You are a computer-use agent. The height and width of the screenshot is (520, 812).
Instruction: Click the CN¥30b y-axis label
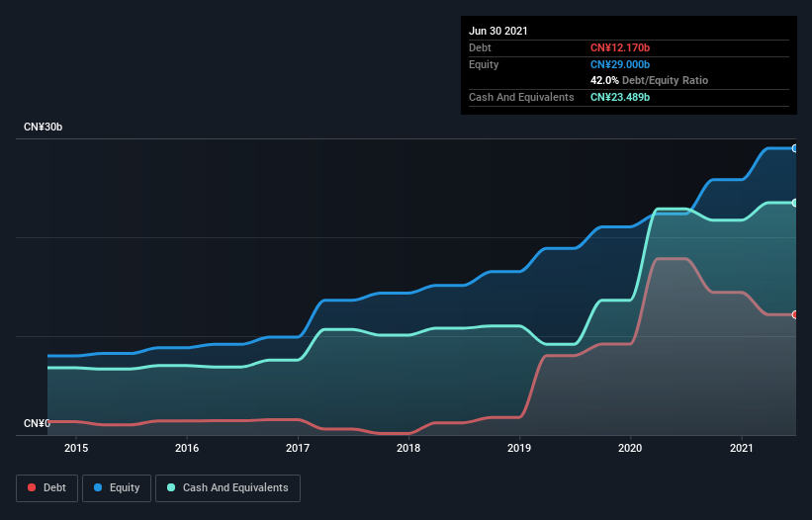(x=43, y=128)
